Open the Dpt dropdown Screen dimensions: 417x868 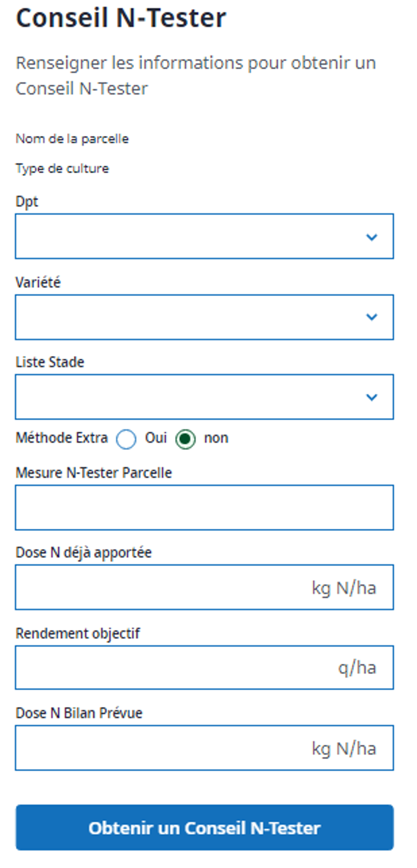click(x=204, y=237)
